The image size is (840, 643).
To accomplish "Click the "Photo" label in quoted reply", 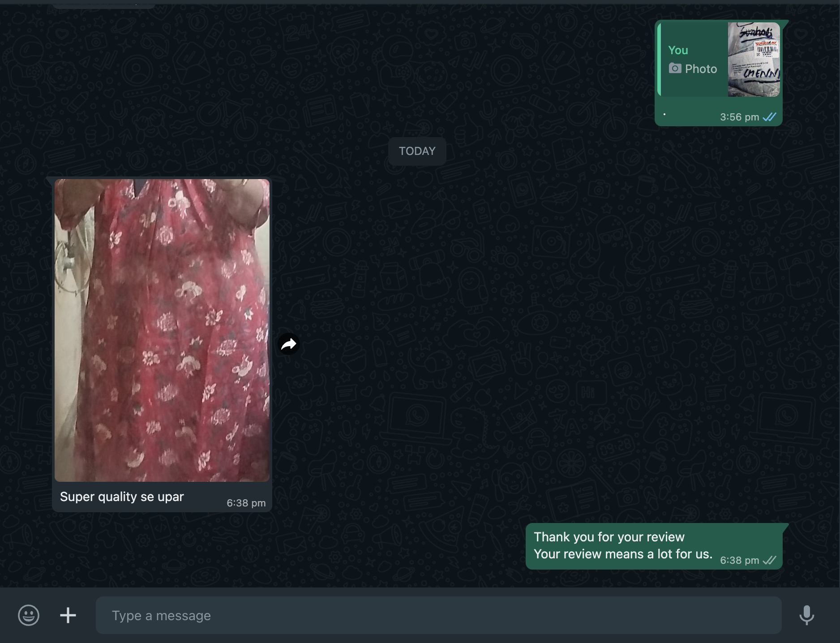I will (701, 69).
